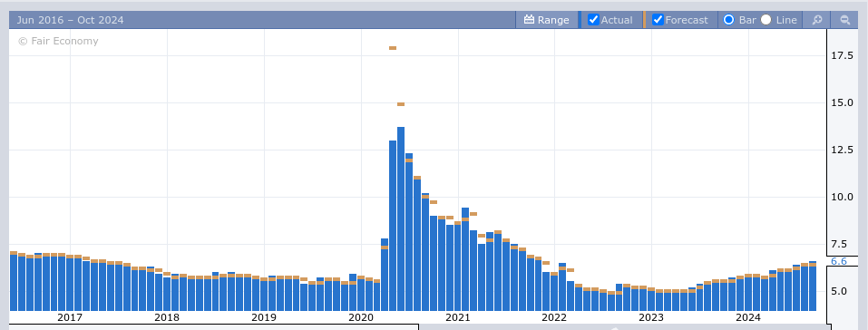Click the 17.5 y-axis label
The image size is (868, 330).
point(842,56)
